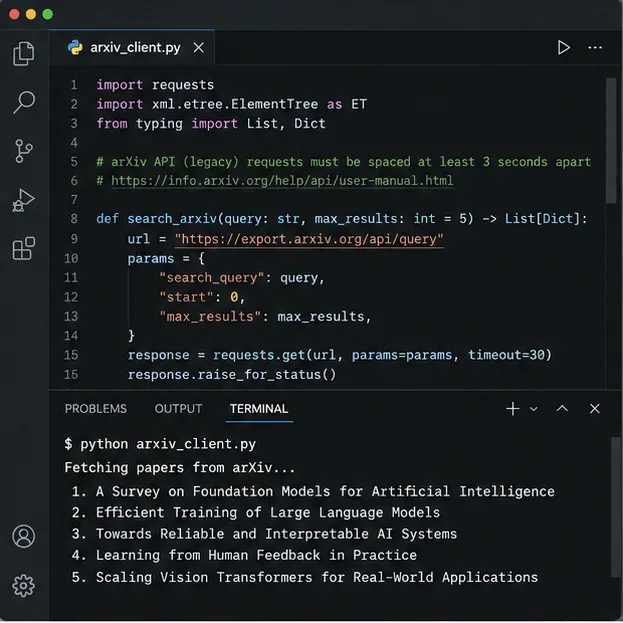Click 'requests.get' on the response line
623x623 pixels.
point(259,355)
